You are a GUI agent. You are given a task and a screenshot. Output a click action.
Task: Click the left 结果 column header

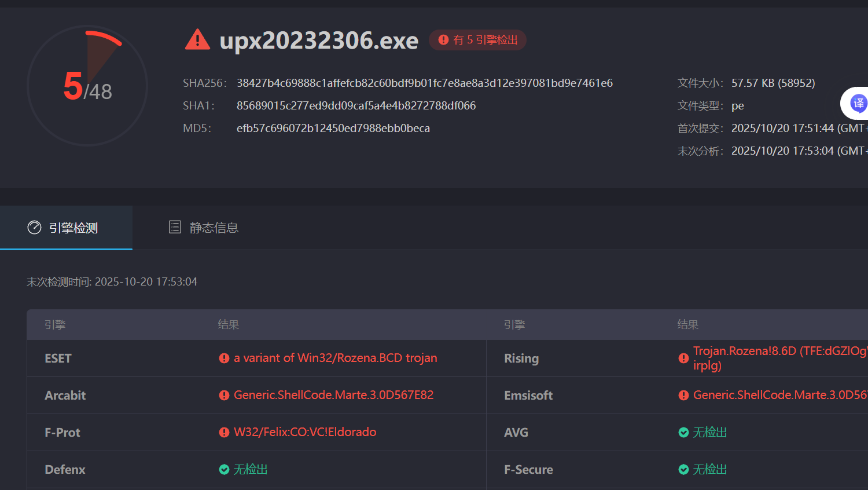coord(229,325)
